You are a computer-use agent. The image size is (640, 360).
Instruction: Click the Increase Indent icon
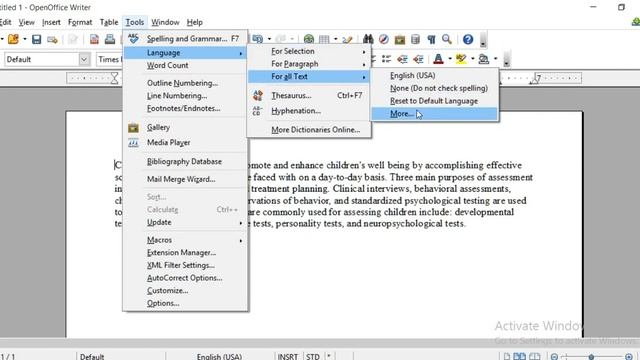pos(418,59)
